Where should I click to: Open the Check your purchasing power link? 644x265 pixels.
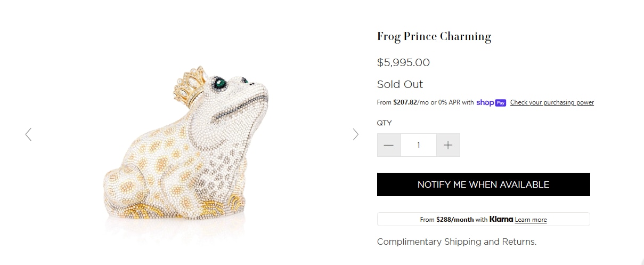(552, 102)
